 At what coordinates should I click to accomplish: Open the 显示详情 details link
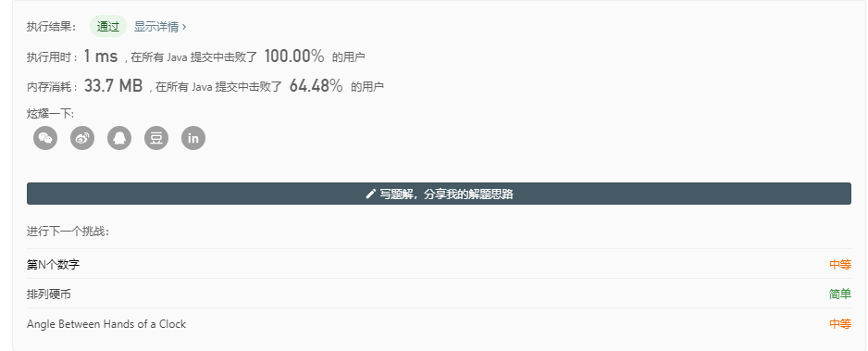tap(156, 27)
